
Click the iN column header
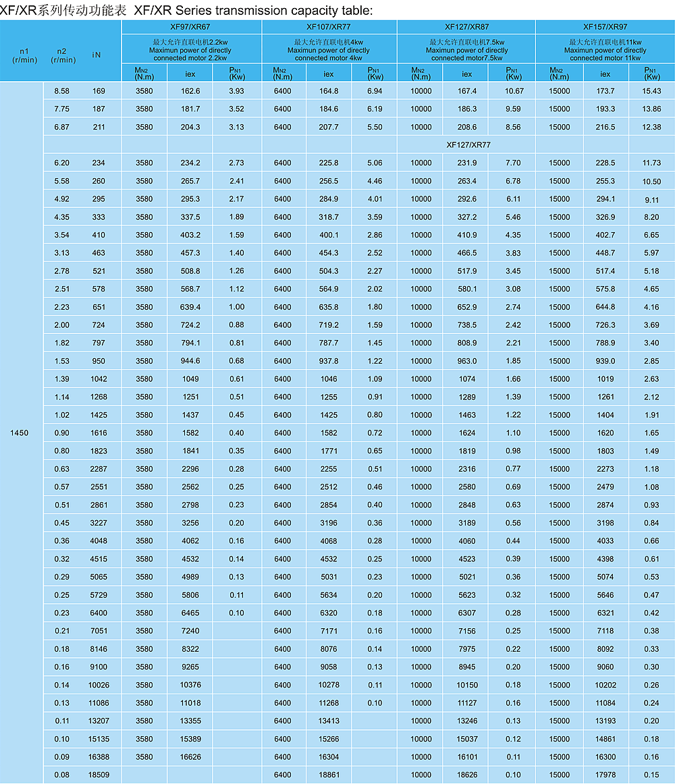pos(97,55)
